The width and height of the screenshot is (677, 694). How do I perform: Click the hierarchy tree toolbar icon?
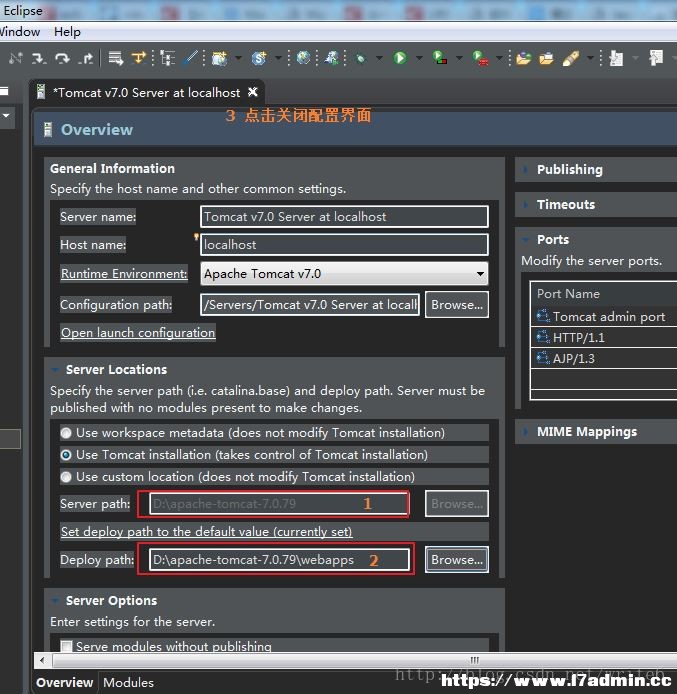pos(168,58)
